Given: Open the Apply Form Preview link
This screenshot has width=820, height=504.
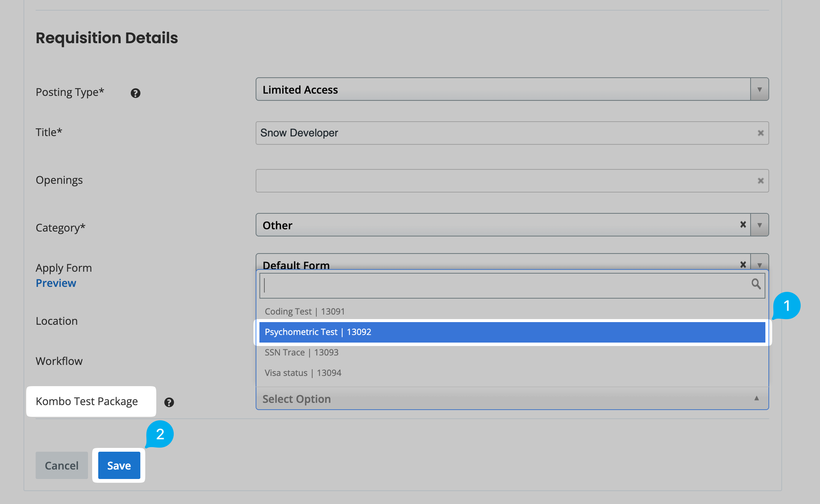Looking at the screenshot, I should point(56,283).
